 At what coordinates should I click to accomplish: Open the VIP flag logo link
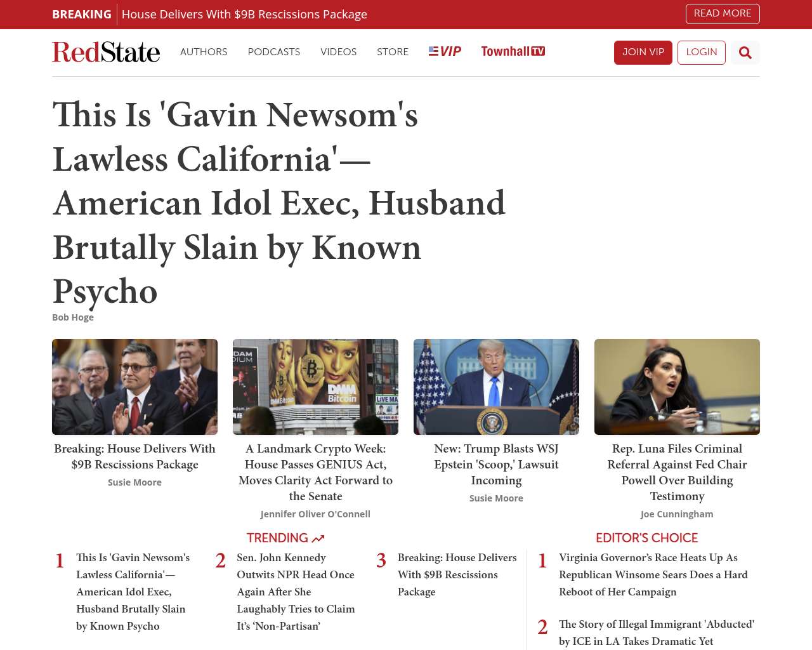click(445, 51)
